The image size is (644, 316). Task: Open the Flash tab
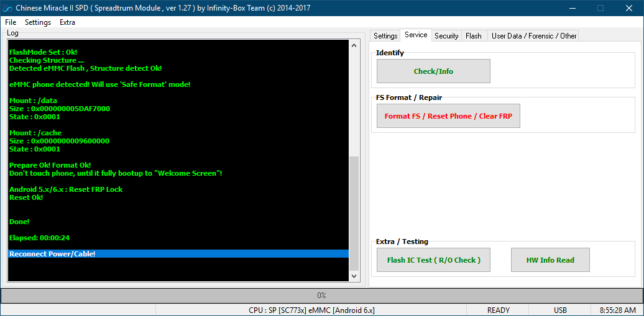[474, 36]
